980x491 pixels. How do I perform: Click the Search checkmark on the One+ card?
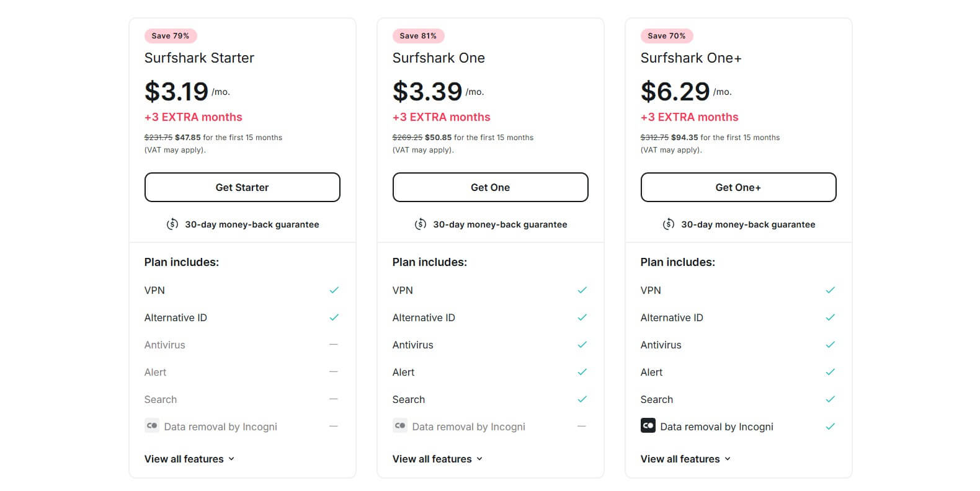[x=831, y=399]
